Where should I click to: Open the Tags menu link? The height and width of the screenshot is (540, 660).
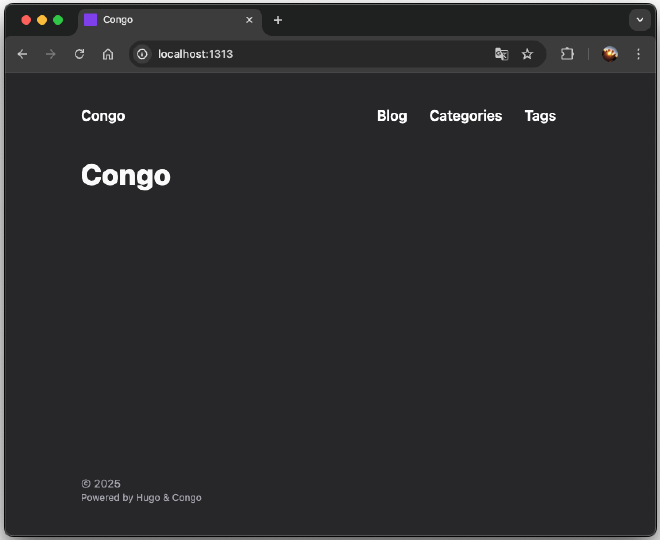click(540, 116)
